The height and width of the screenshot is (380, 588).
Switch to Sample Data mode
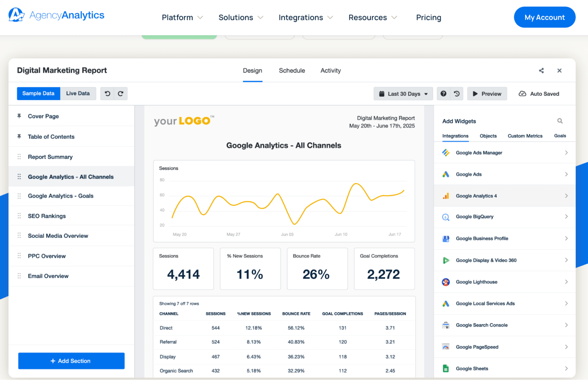[38, 94]
